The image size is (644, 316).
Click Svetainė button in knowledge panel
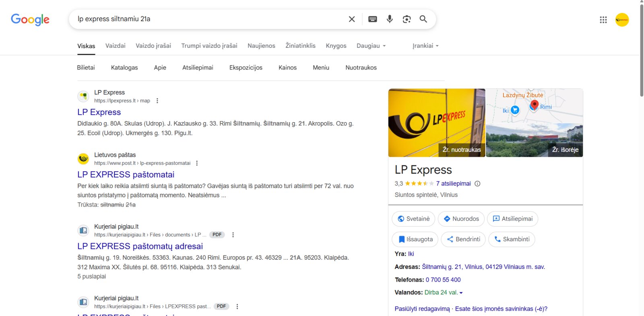(413, 219)
